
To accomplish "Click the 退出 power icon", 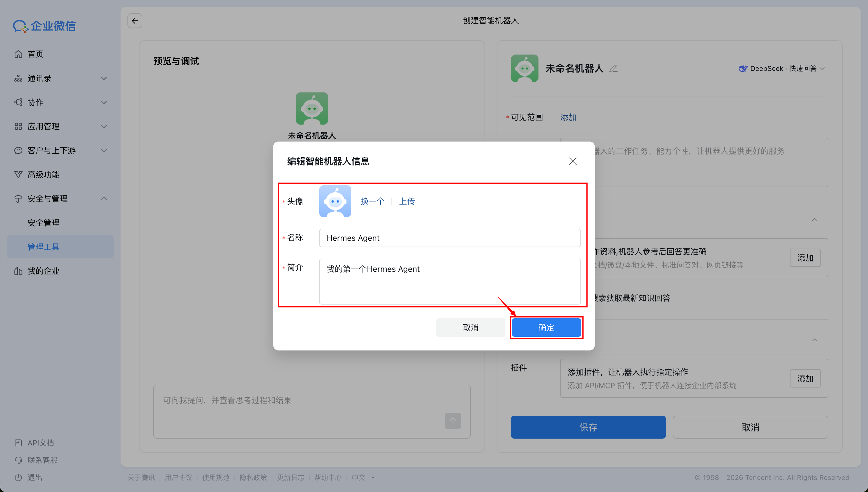I will pyautogui.click(x=19, y=477).
